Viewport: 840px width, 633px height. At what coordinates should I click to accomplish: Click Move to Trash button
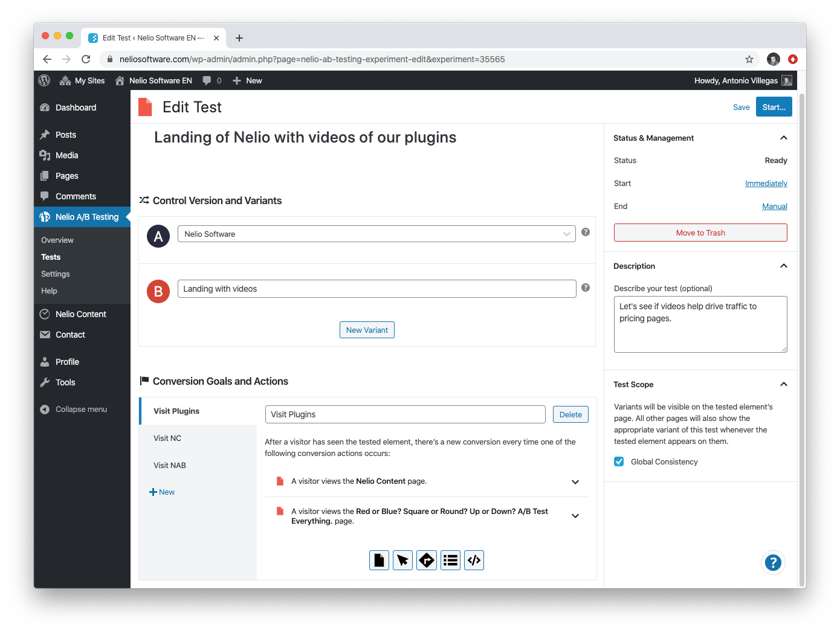(700, 233)
